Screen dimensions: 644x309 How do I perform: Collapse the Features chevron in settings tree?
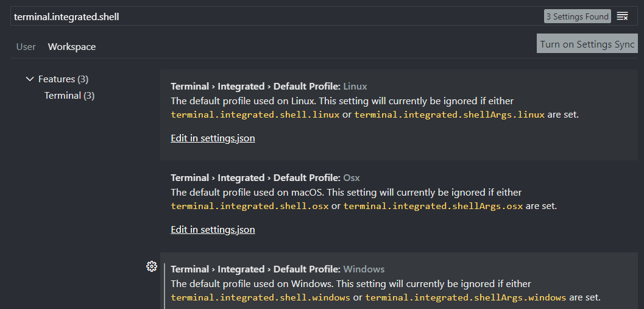tap(30, 79)
